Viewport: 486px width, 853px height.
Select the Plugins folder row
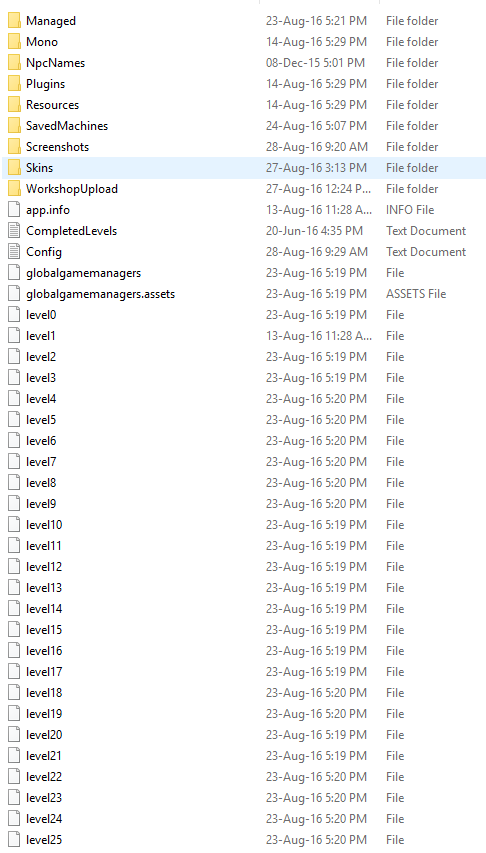coord(244,84)
